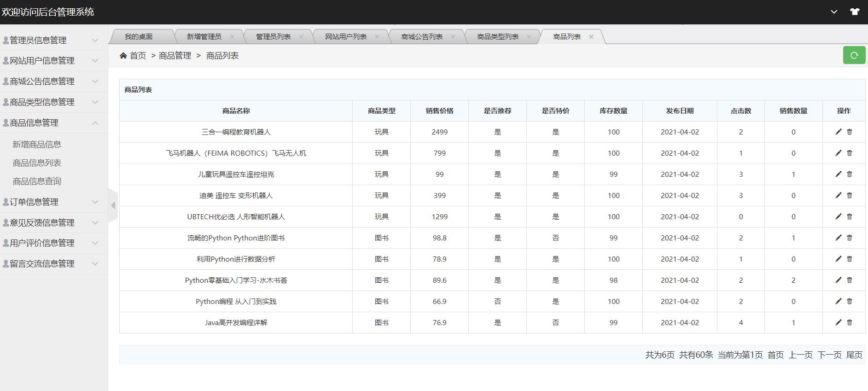Switch to 管理员列表 tab
The height and width of the screenshot is (391, 868).
(x=273, y=36)
